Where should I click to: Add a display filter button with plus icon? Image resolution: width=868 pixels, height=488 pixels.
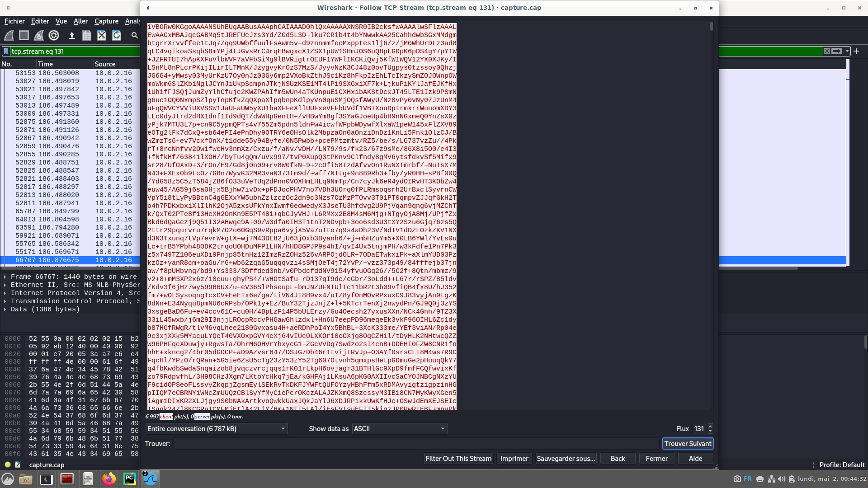coord(856,51)
